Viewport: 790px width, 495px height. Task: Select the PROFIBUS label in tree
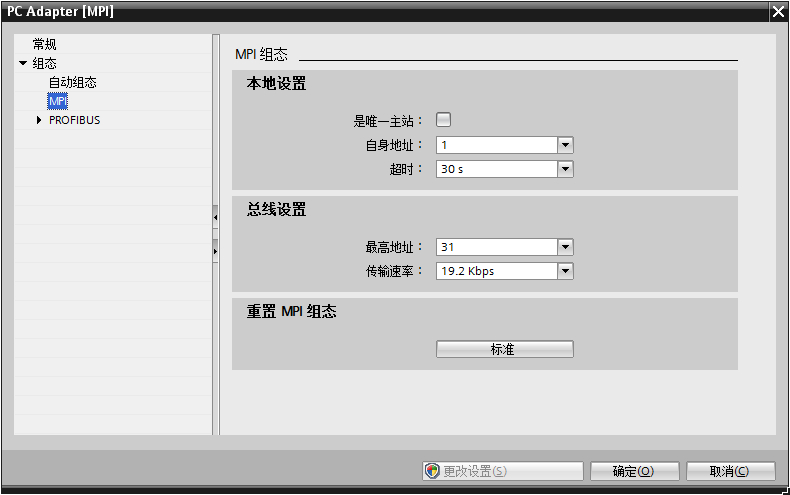(x=74, y=120)
